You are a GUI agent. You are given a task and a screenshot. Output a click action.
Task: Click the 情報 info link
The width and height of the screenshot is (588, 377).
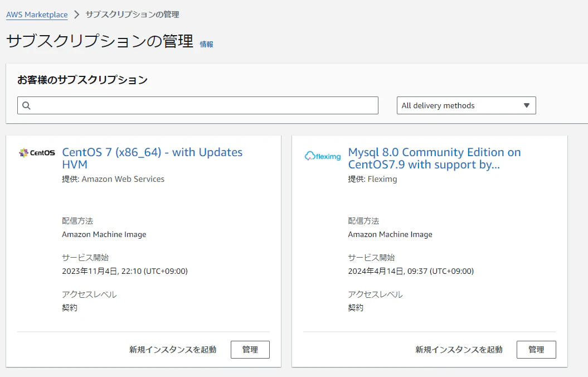(206, 44)
